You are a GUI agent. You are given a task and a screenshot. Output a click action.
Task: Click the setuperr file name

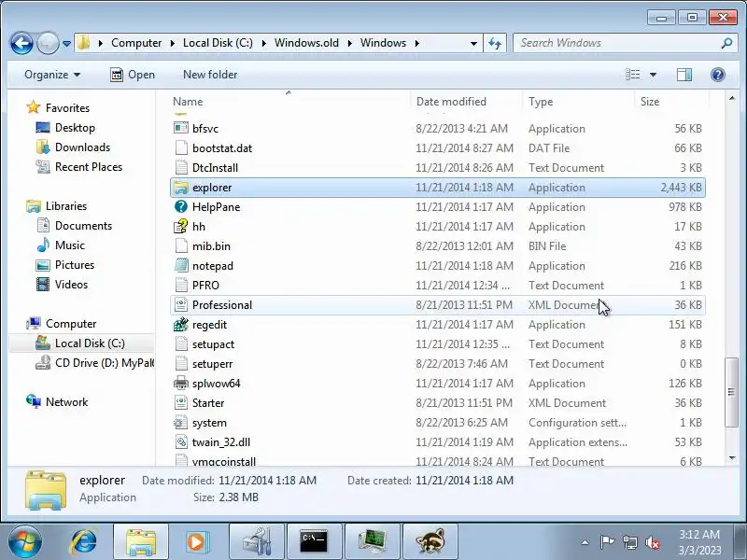pyautogui.click(x=213, y=364)
